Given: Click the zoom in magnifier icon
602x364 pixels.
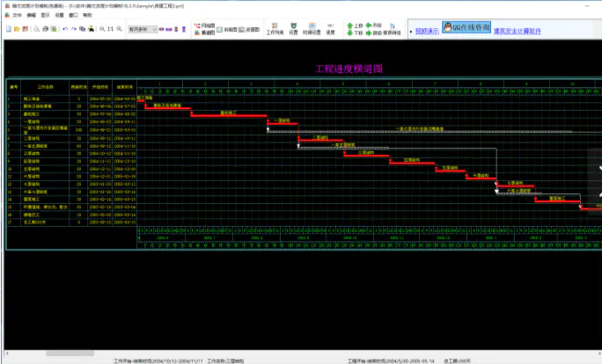Looking at the screenshot, I should [102, 29].
